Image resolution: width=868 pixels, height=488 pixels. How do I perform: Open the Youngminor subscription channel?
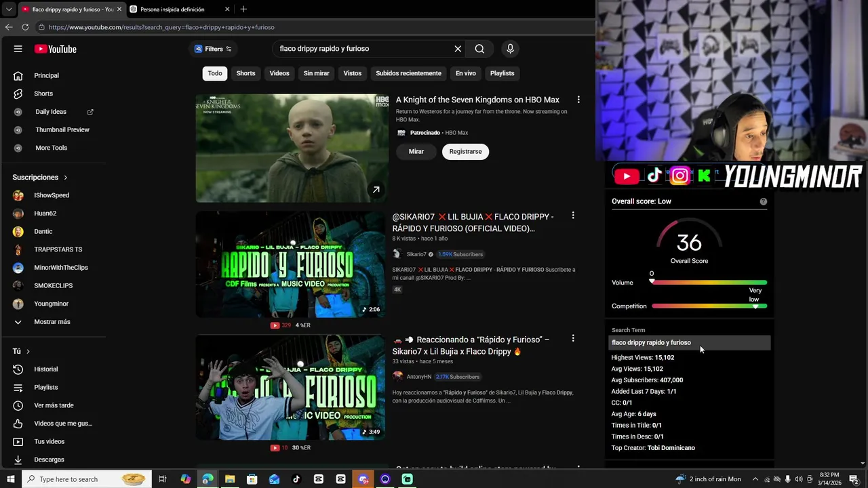[53, 304]
